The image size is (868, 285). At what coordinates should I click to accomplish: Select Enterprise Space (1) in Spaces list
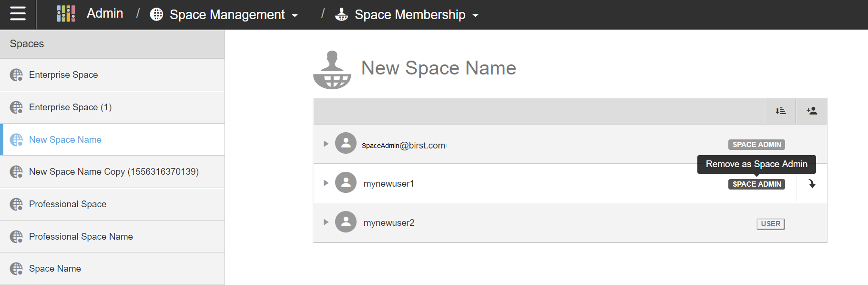71,107
